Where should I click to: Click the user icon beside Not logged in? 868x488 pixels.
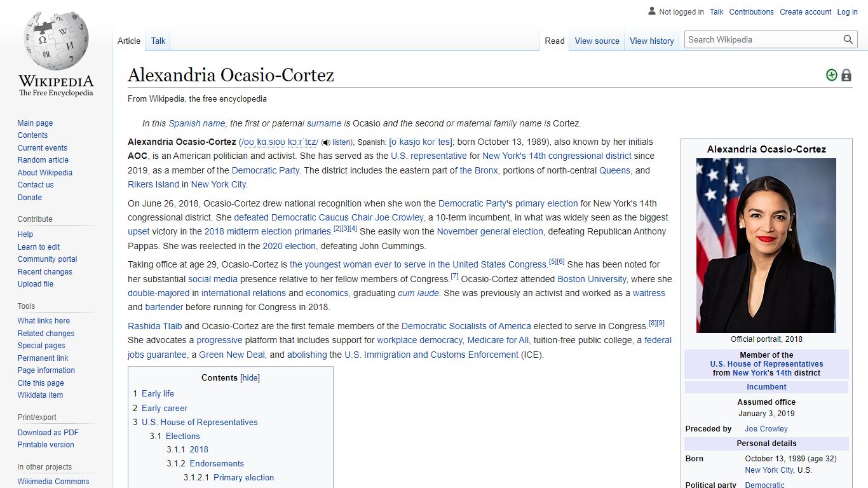pyautogui.click(x=652, y=11)
